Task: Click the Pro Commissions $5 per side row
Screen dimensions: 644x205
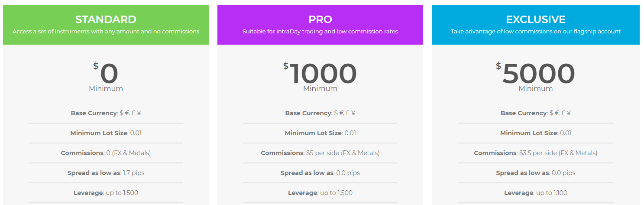Action: coord(320,153)
